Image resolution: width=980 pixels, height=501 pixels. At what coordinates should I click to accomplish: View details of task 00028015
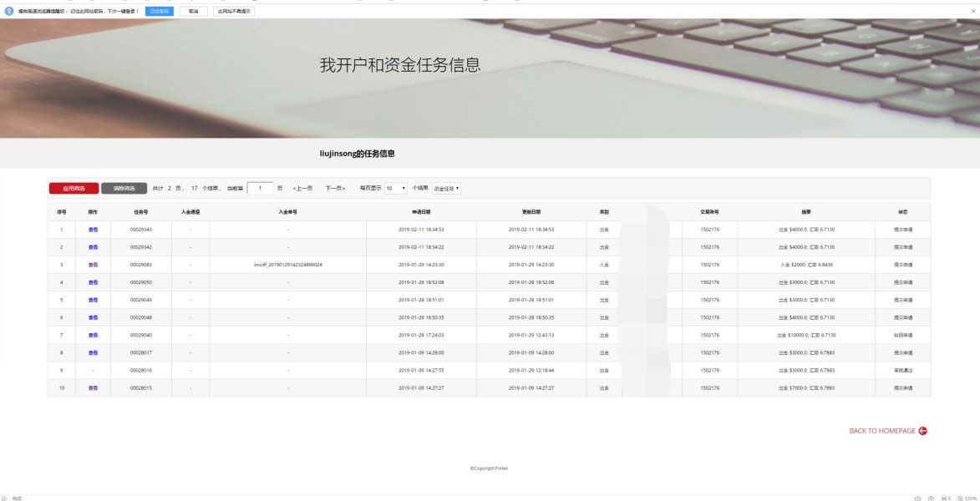(93, 388)
